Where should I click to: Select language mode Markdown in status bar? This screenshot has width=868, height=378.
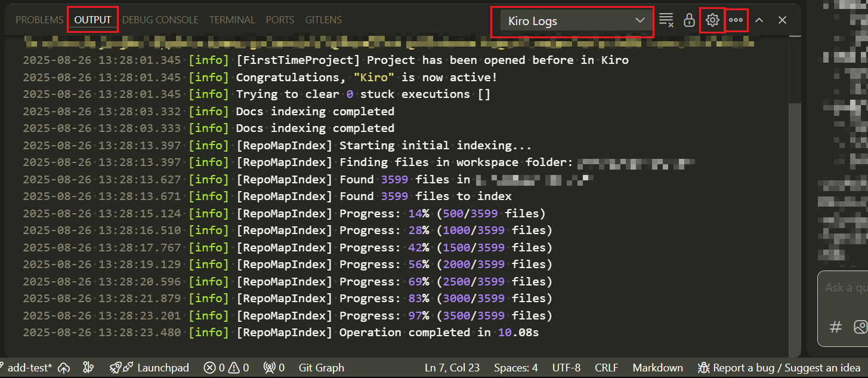point(658,368)
